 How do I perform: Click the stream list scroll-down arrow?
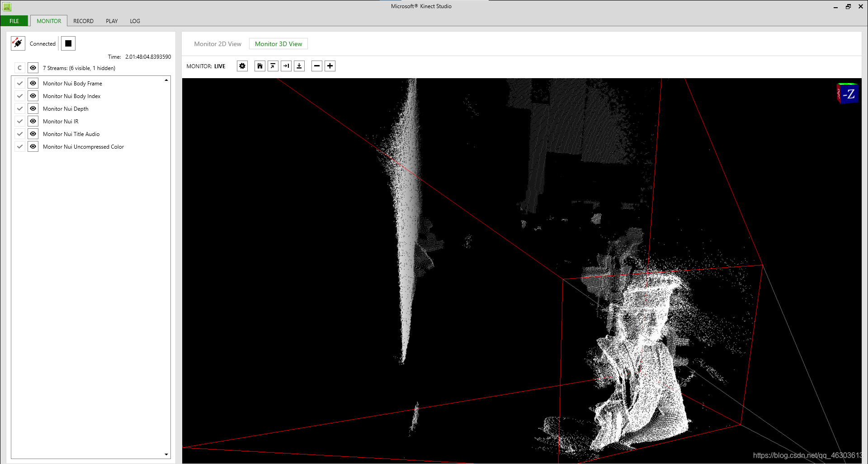tap(166, 455)
